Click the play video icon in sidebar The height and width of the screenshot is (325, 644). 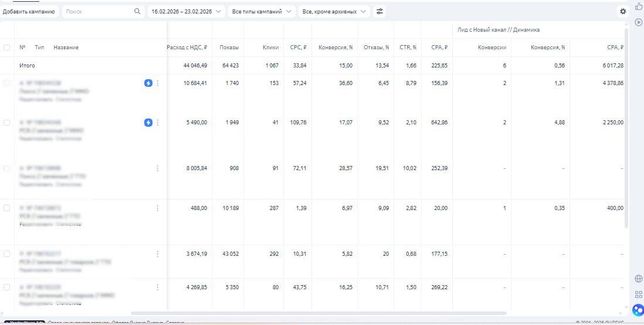[639, 22]
